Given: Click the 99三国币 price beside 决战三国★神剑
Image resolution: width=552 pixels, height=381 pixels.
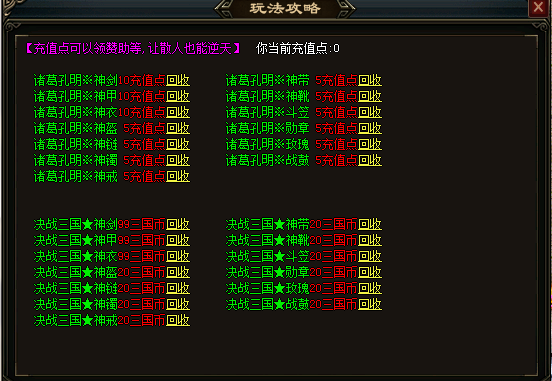Looking at the screenshot, I should click(x=142, y=224).
